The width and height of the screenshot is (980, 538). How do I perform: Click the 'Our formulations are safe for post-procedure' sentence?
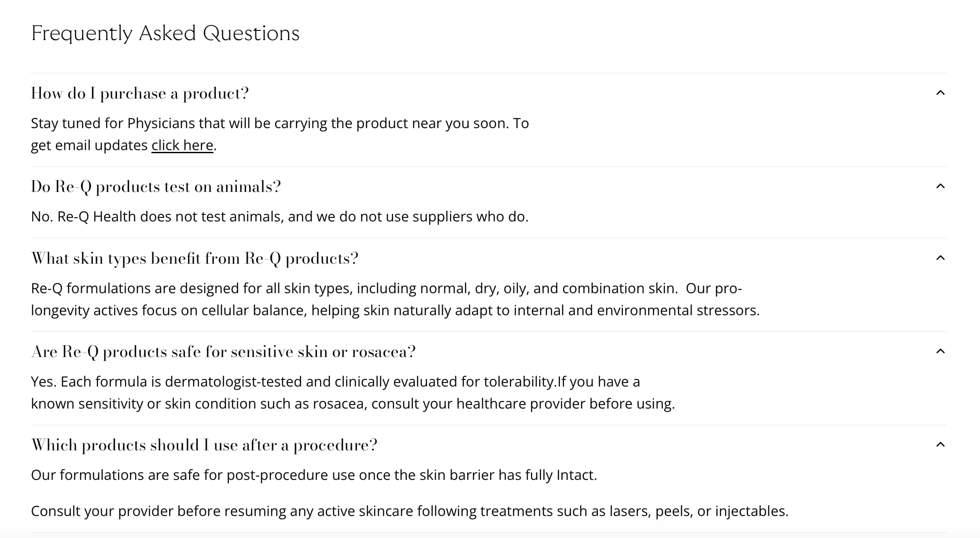(x=313, y=475)
